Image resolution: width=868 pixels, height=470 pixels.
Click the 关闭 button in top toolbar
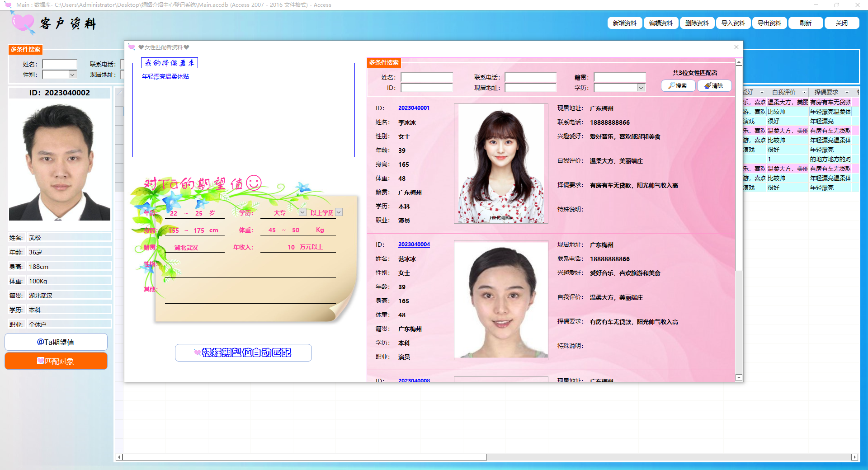841,23
